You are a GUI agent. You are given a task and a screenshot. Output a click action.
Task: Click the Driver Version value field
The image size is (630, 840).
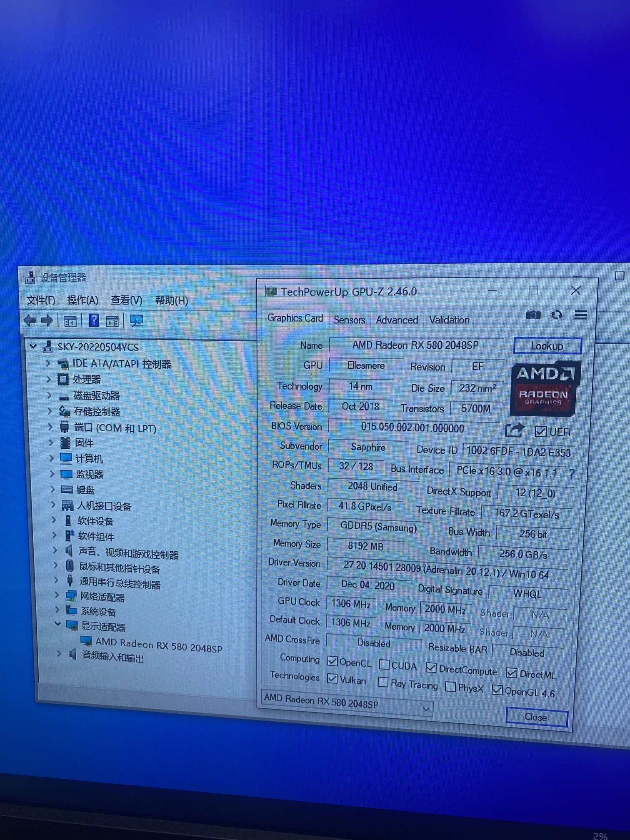(447, 570)
